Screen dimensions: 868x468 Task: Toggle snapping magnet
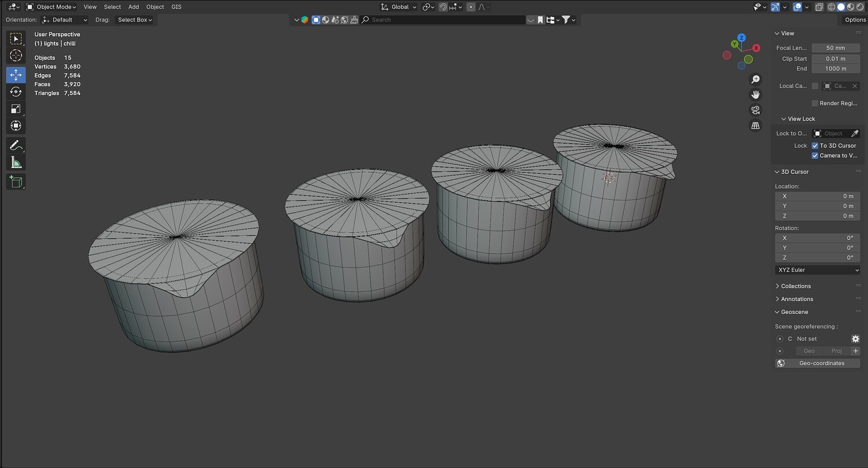[443, 7]
